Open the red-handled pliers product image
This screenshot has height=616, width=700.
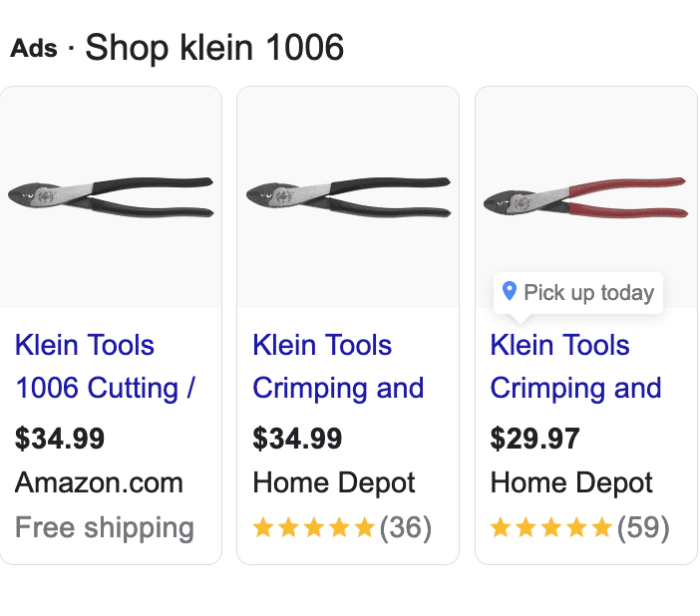tap(585, 196)
